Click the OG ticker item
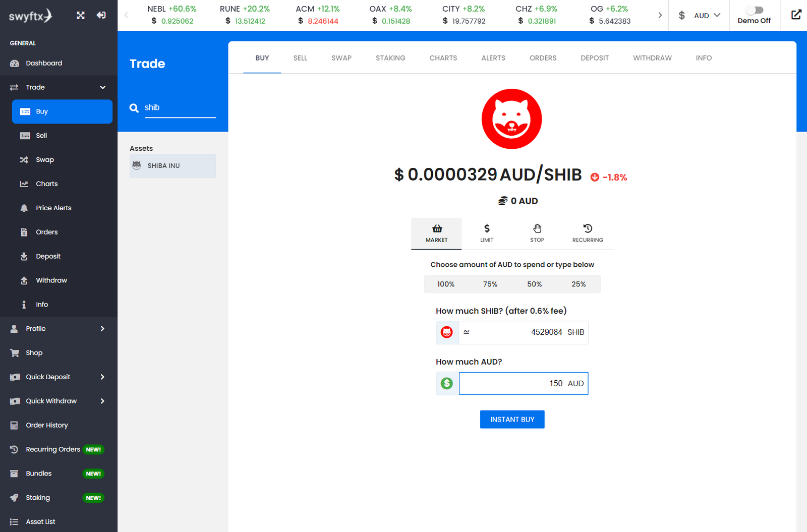 [x=609, y=15]
